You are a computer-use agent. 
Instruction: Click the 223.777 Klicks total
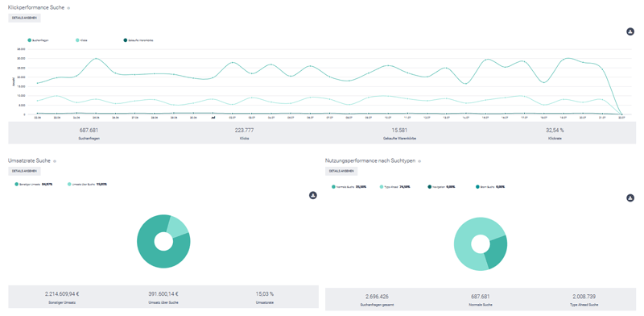pyautogui.click(x=245, y=131)
